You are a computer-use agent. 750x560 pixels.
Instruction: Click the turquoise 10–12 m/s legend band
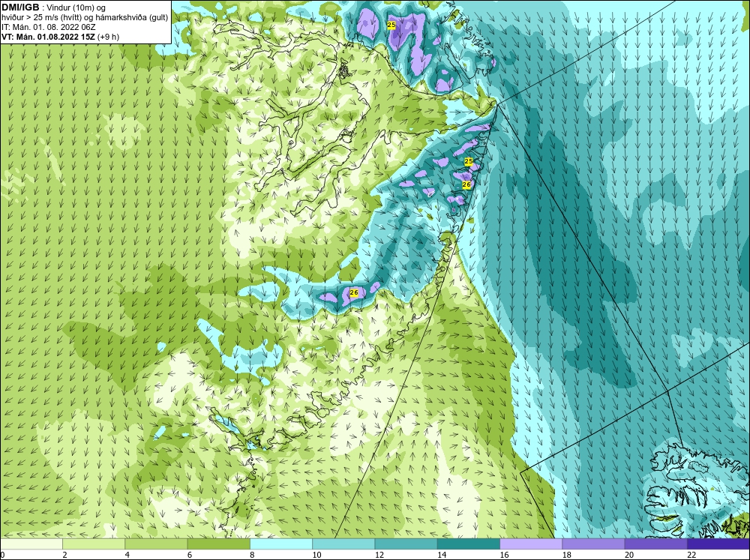343,544
